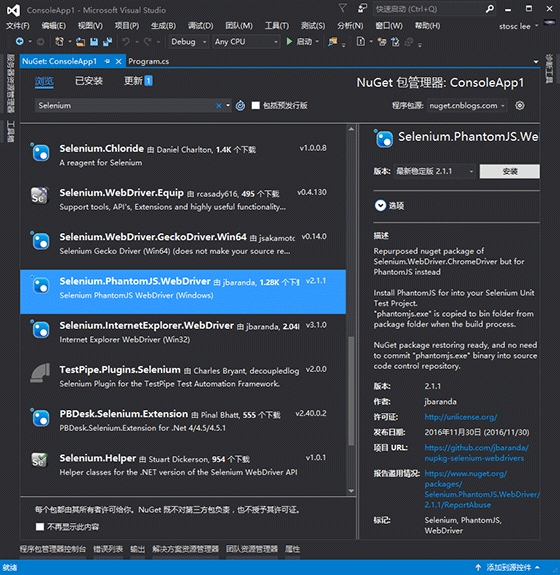Open the unlicense.org license link
The image size is (560, 575).
click(x=461, y=417)
